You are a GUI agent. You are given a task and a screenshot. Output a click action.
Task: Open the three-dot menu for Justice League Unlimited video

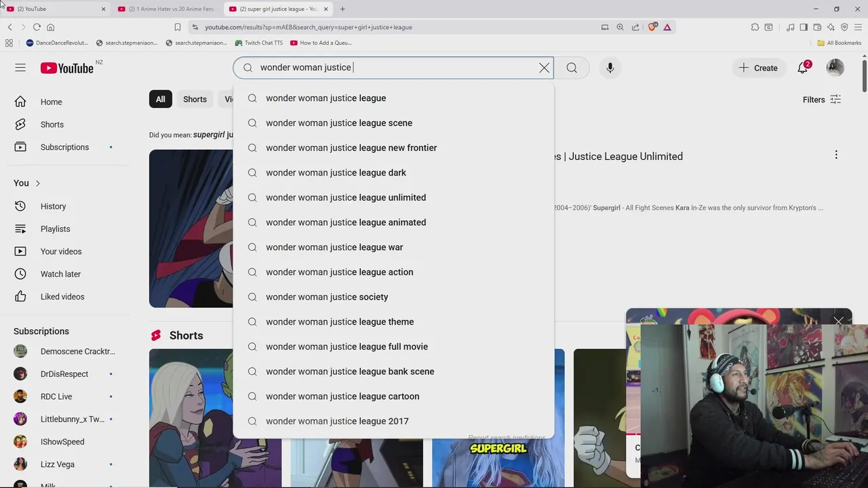pyautogui.click(x=836, y=155)
